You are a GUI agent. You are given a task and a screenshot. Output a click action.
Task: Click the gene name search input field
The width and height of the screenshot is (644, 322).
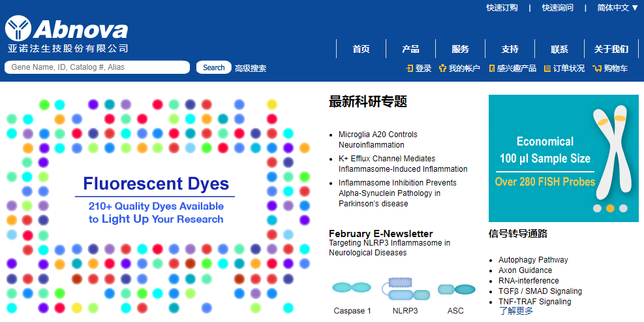coord(97,67)
